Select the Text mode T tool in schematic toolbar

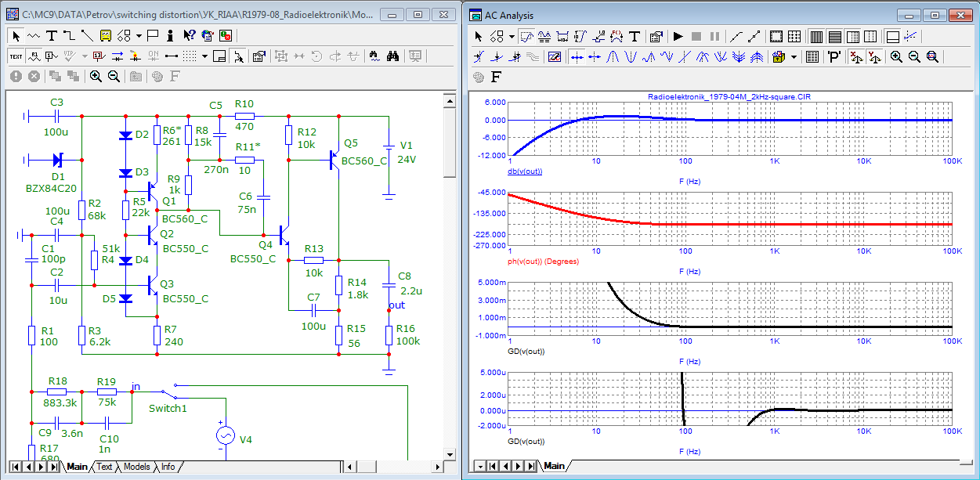tap(52, 35)
